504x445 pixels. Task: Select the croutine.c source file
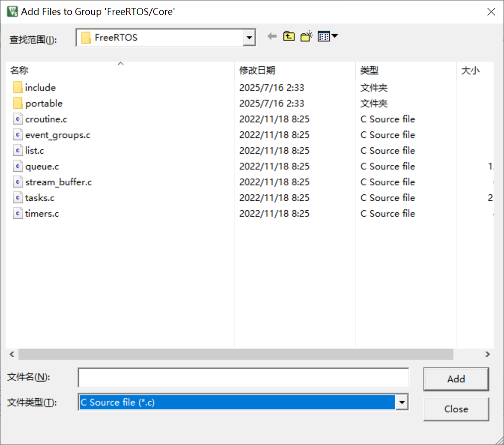[46, 119]
